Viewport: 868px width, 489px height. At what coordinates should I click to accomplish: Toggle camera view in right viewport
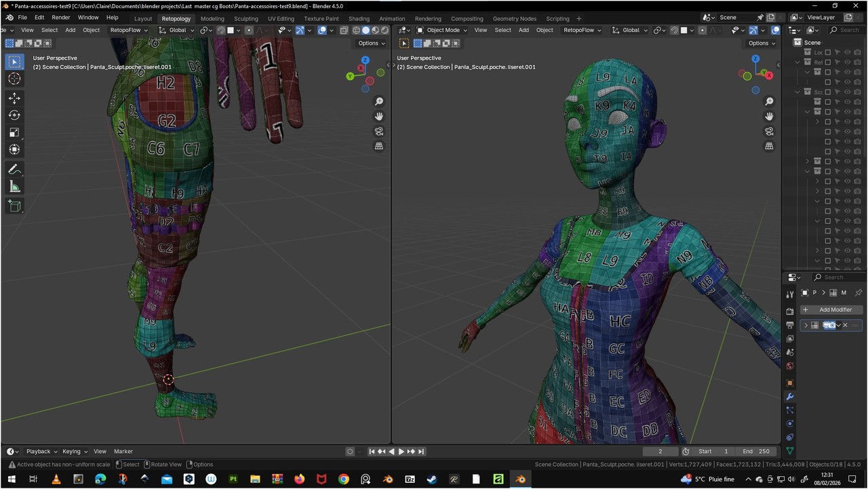coord(769,132)
